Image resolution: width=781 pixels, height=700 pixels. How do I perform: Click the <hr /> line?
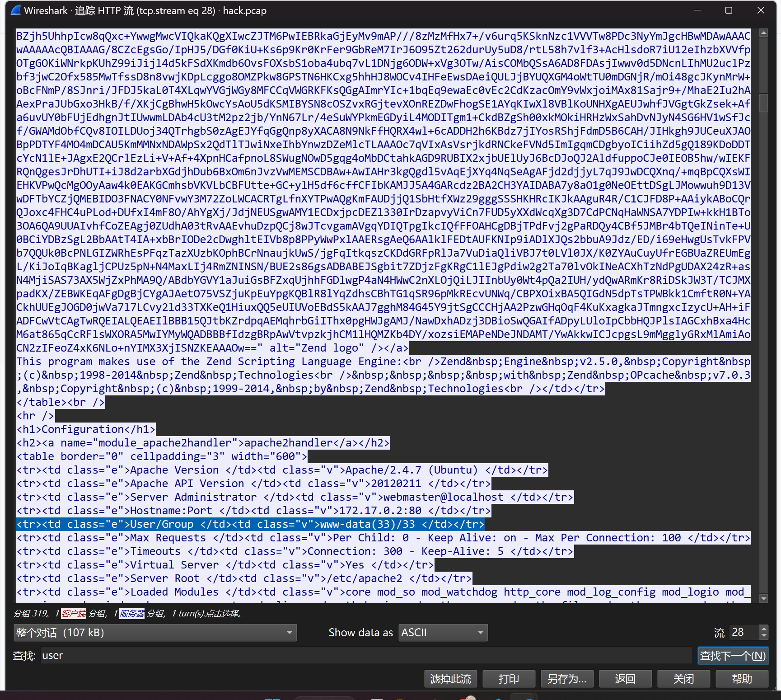pyautogui.click(x=35, y=416)
